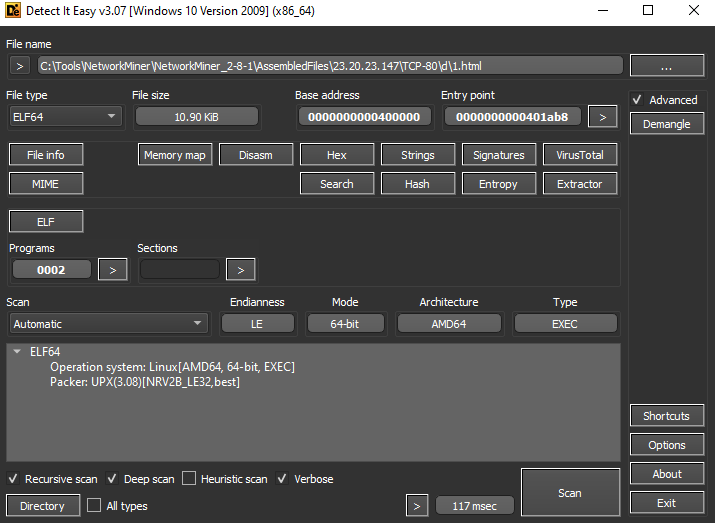This screenshot has width=715, height=523.
Task: Open Programs list with its arrow button
Action: pos(112,269)
